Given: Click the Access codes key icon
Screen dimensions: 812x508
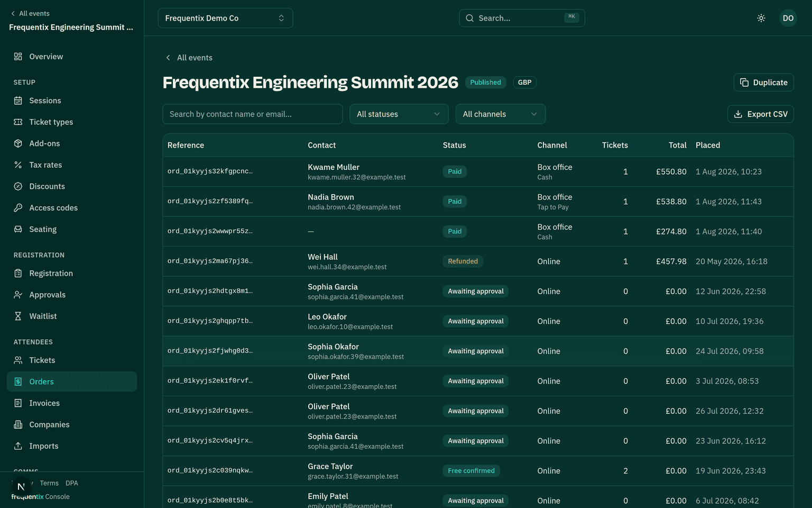Looking at the screenshot, I should pyautogui.click(x=18, y=208).
